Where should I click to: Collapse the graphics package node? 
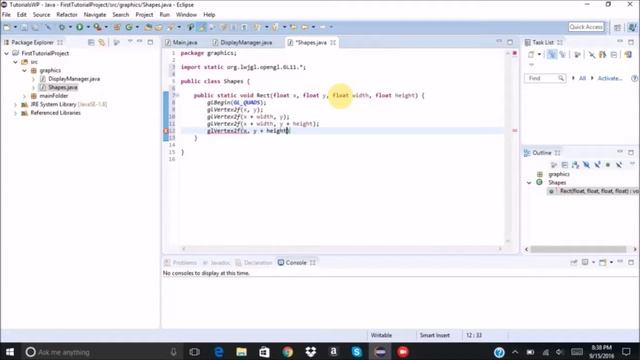(24, 70)
